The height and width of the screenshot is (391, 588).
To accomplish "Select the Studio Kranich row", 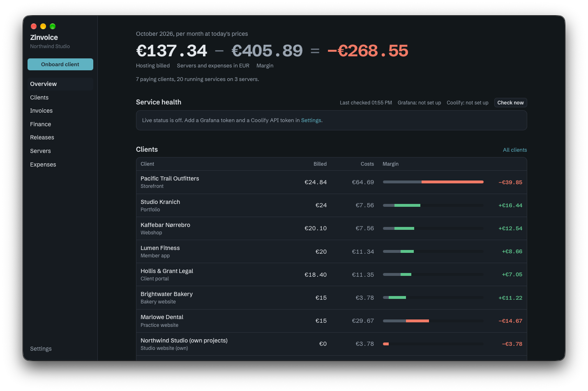I will (x=332, y=206).
